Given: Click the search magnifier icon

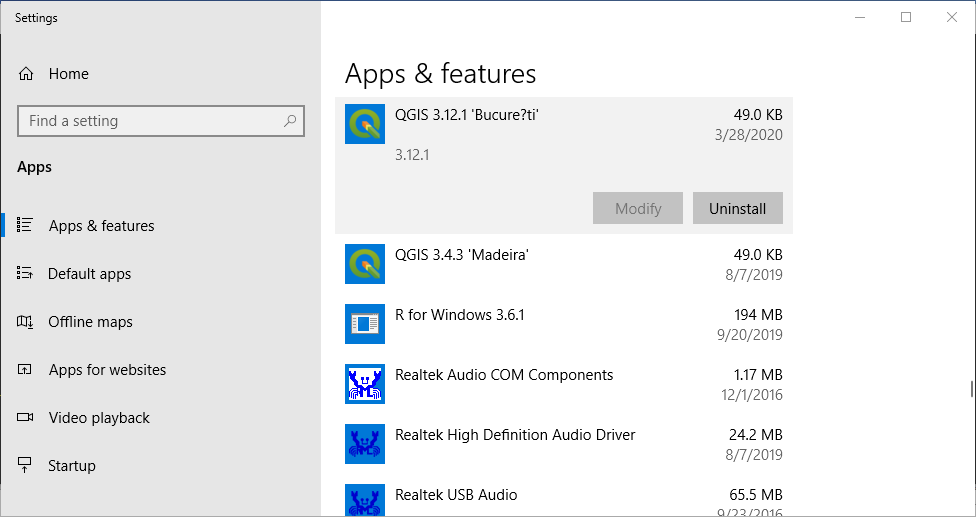Looking at the screenshot, I should coord(289,121).
